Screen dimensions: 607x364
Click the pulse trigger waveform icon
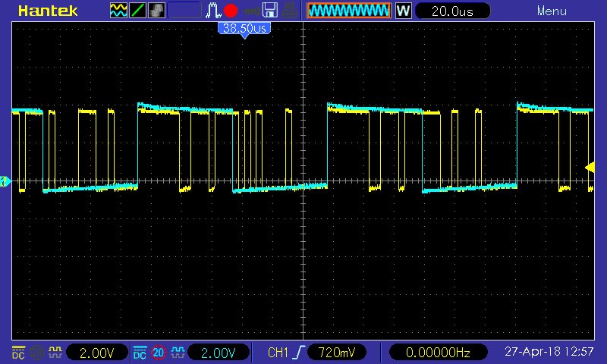(x=213, y=11)
